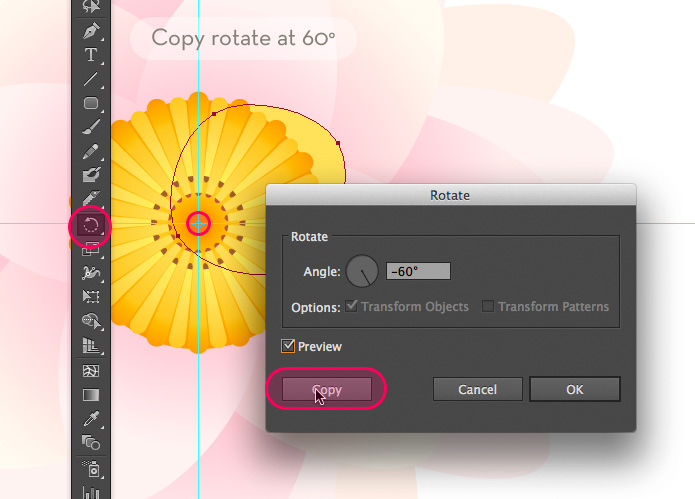This screenshot has height=499, width=695.
Task: Select the Rotate tool
Action: [x=91, y=225]
